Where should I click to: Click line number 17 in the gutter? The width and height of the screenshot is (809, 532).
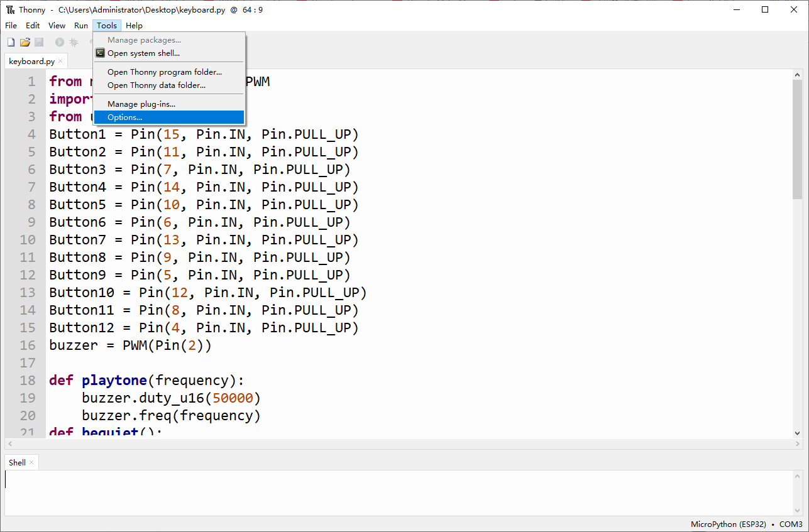pos(28,363)
